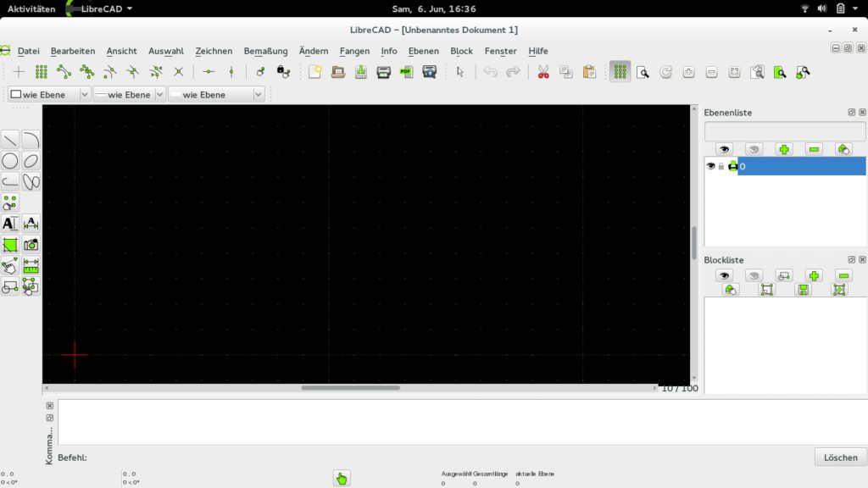
Task: Click the copy icon in toolbar
Action: (566, 72)
